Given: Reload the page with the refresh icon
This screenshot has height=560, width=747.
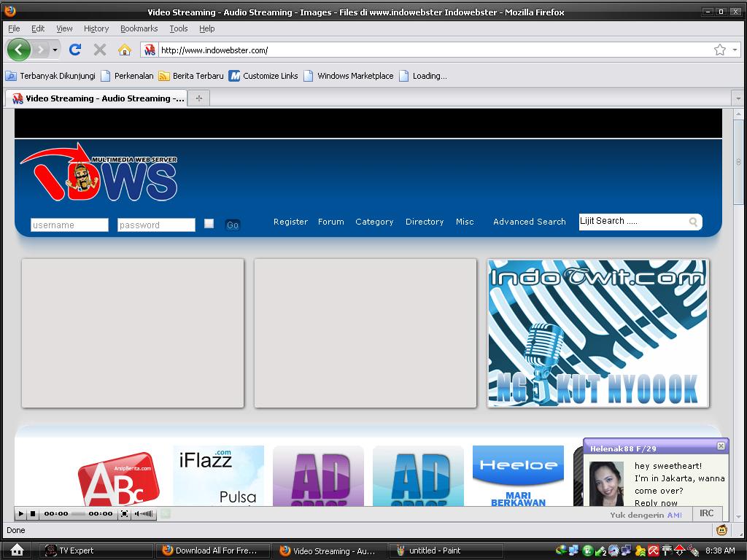Looking at the screenshot, I should coord(75,50).
